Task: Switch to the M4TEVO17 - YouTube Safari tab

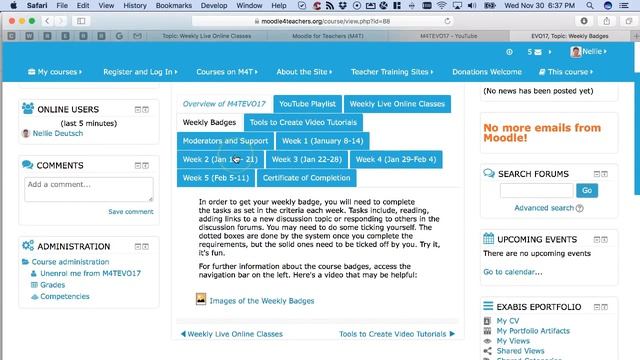Action: [x=449, y=36]
